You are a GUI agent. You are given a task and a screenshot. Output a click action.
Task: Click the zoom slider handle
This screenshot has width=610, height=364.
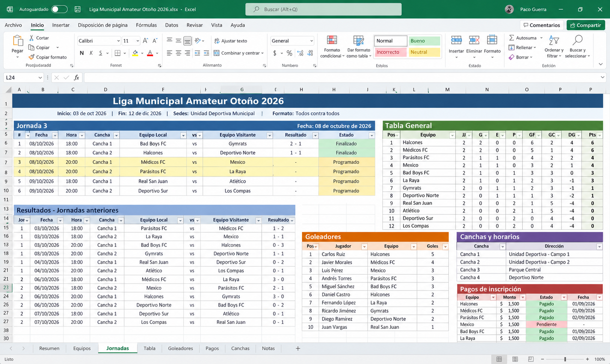tap(565, 359)
